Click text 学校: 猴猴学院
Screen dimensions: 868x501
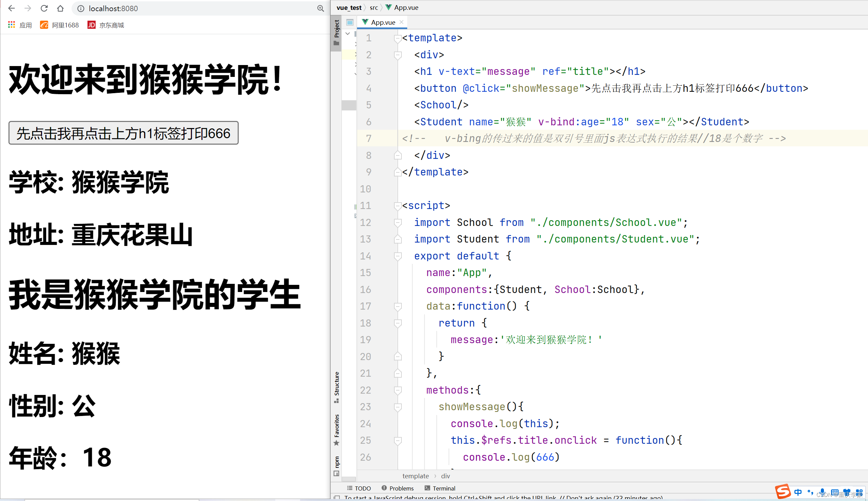click(89, 182)
